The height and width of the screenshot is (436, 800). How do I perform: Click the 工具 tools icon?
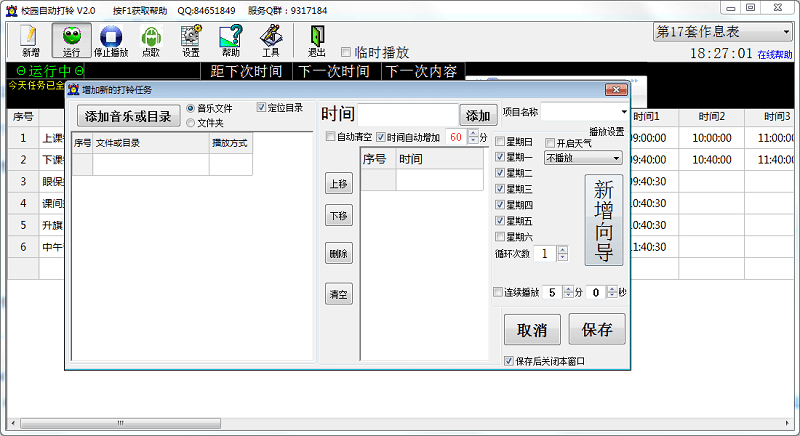coord(271,40)
